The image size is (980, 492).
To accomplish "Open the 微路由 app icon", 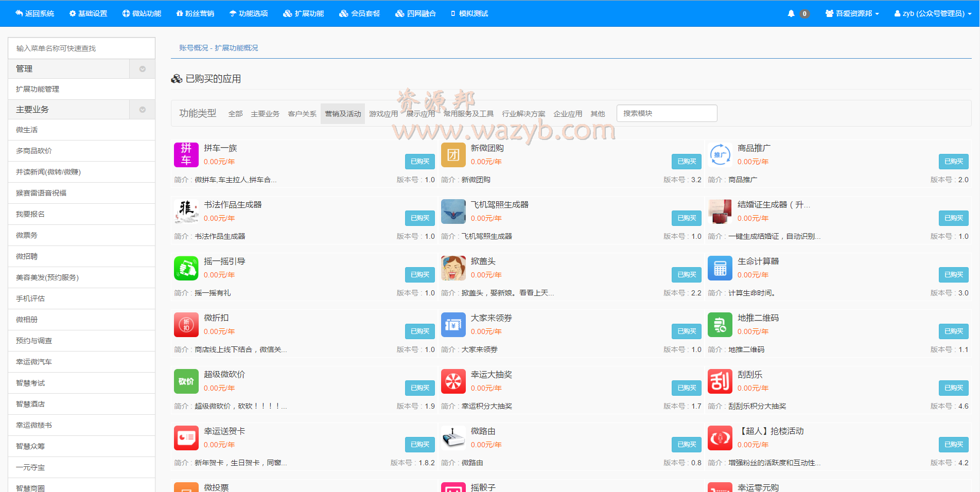I will tap(453, 438).
